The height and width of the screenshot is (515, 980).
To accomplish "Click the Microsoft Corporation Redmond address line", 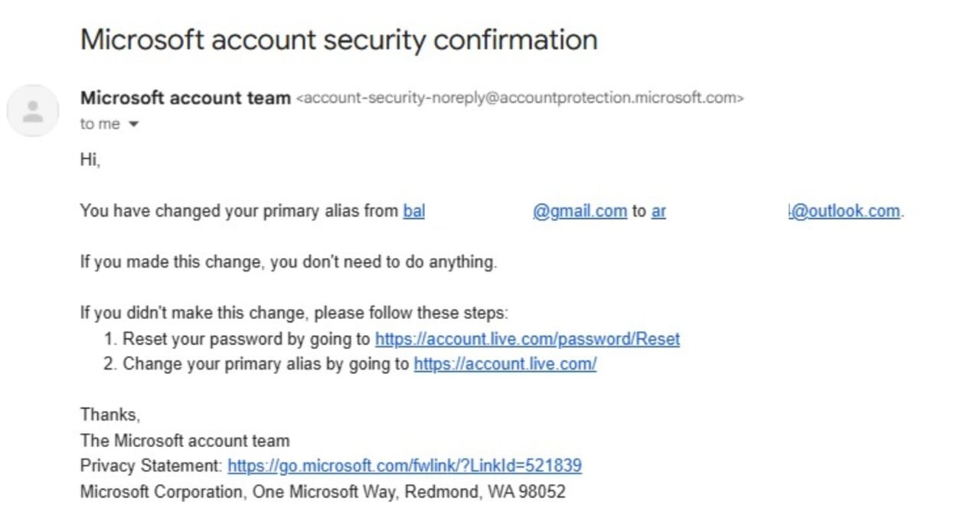I will click(323, 491).
